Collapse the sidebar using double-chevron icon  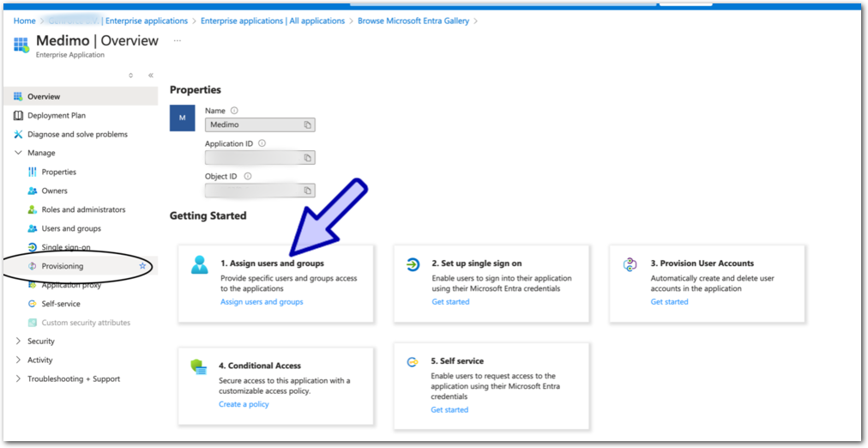[x=151, y=76]
